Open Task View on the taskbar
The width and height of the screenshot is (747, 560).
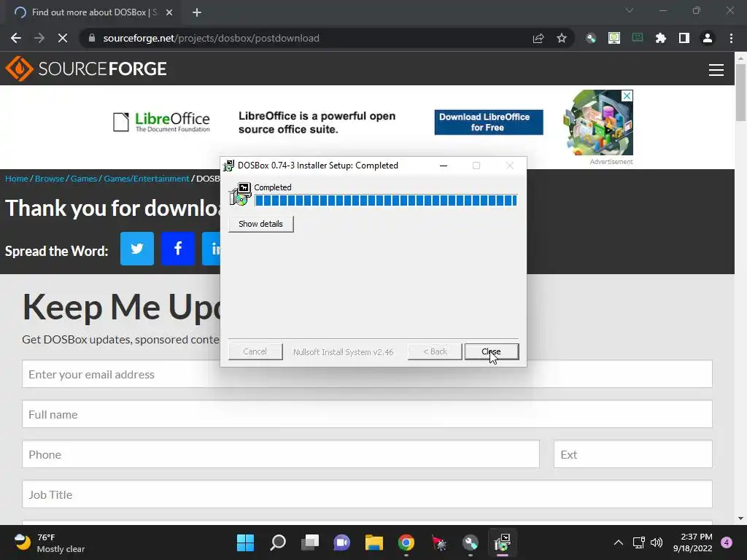click(x=310, y=542)
